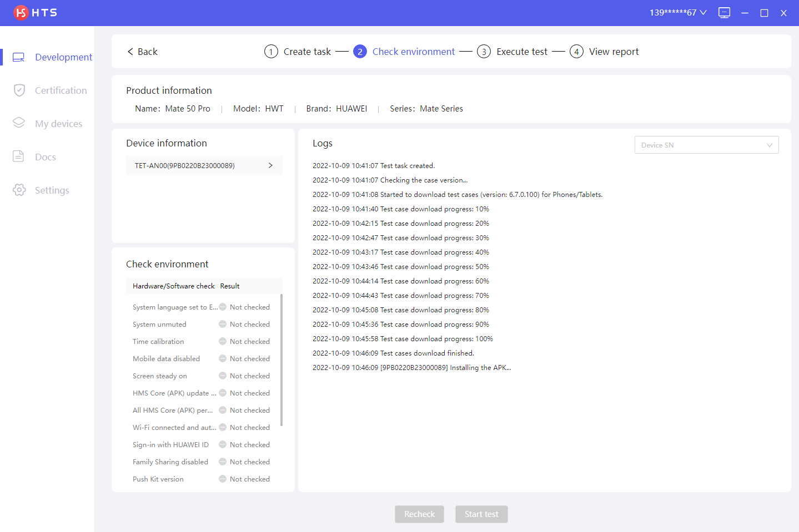
Task: Click status icon for Sign-in with HUAWEI ID
Action: pos(223,444)
